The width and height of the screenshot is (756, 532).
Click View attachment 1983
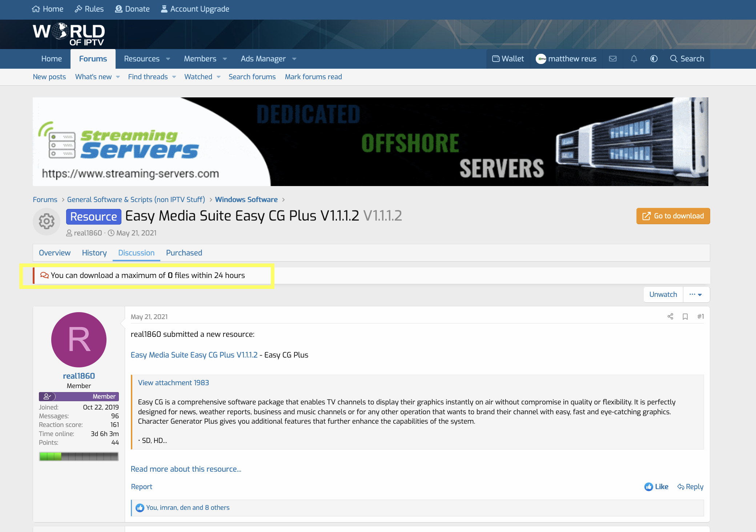tap(173, 383)
